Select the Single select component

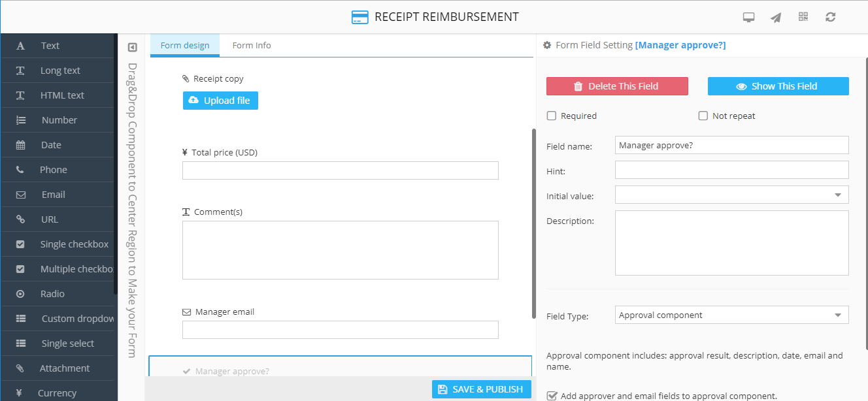click(x=58, y=344)
